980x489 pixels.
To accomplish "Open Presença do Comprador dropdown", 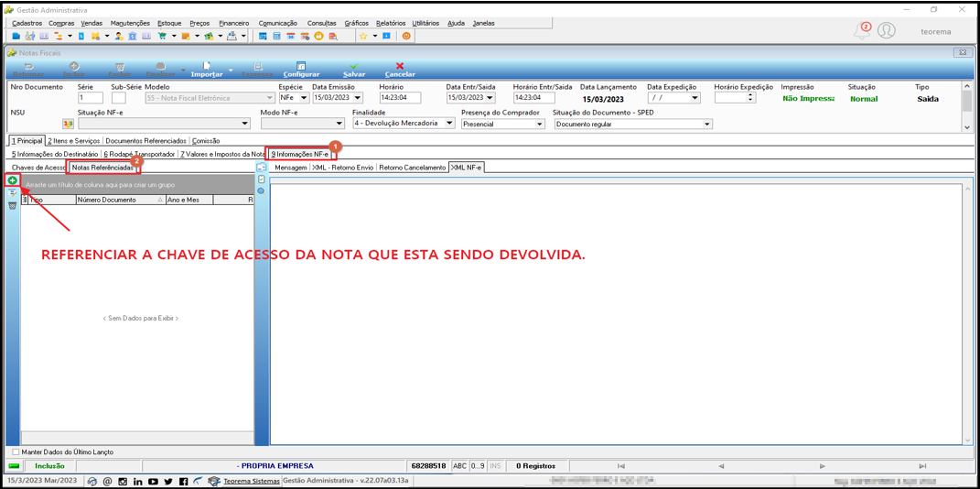I will [540, 124].
